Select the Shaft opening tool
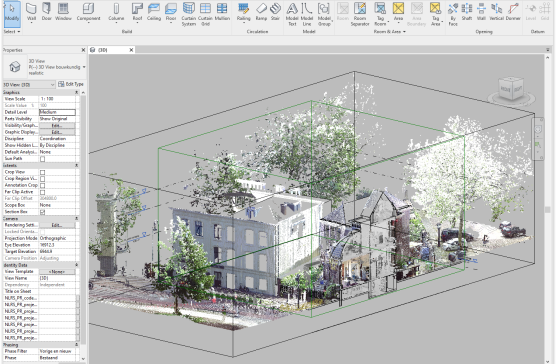Screen dimensions: 556x364 [467, 11]
